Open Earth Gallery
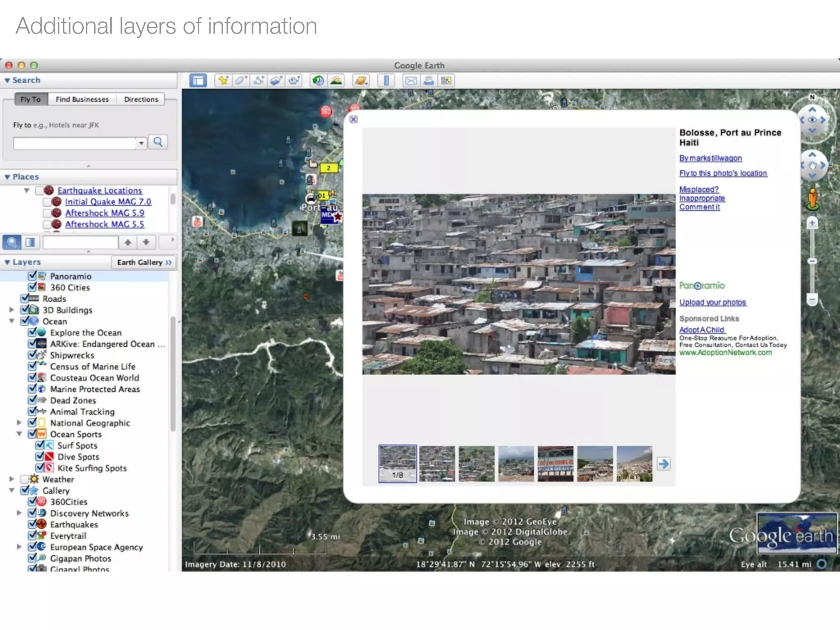Viewport: 840px width, 630px height. (x=144, y=262)
